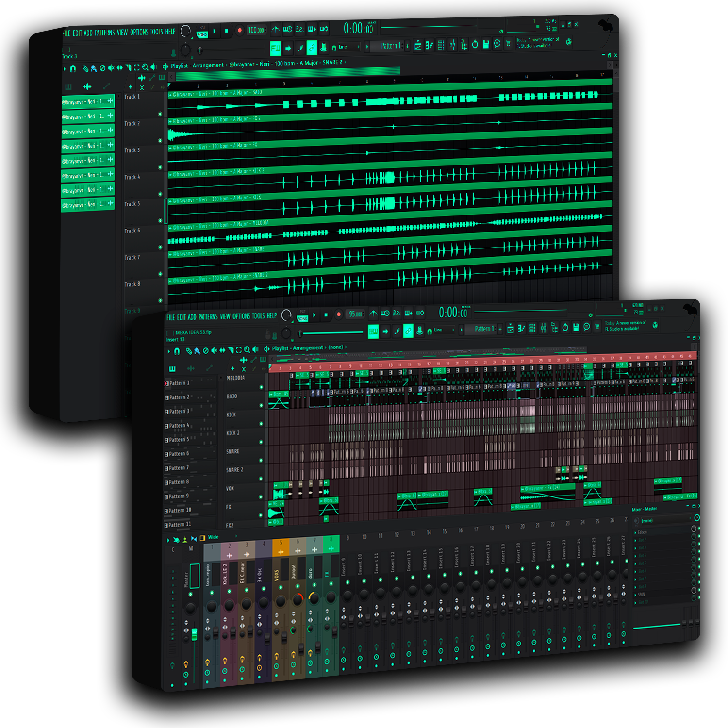Mute the MELODIA playlist track via its green dot
This screenshot has height=728, width=728.
point(261,387)
